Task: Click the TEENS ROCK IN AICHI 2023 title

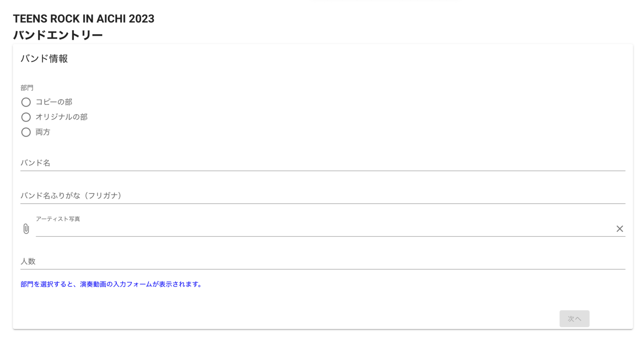Action: point(84,19)
